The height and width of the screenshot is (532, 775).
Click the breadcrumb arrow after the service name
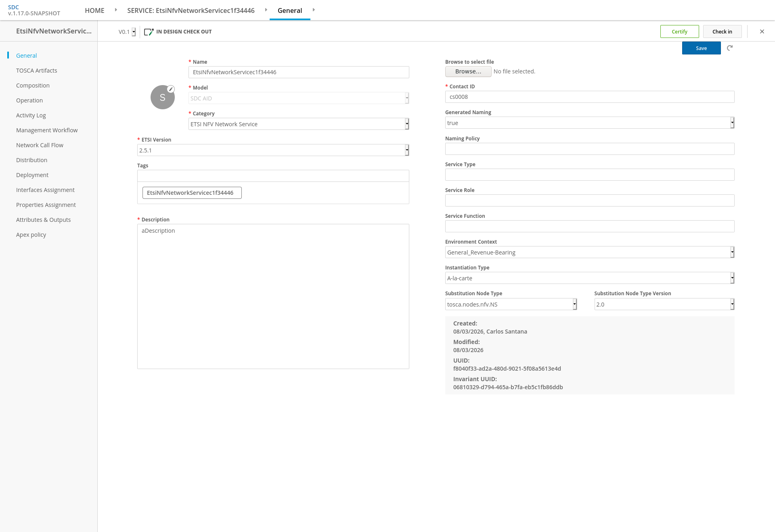tap(266, 10)
